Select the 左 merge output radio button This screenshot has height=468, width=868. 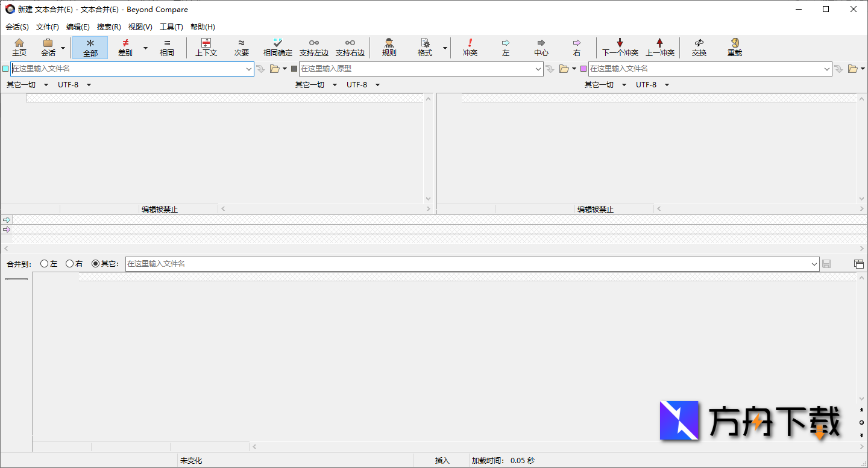click(x=43, y=263)
